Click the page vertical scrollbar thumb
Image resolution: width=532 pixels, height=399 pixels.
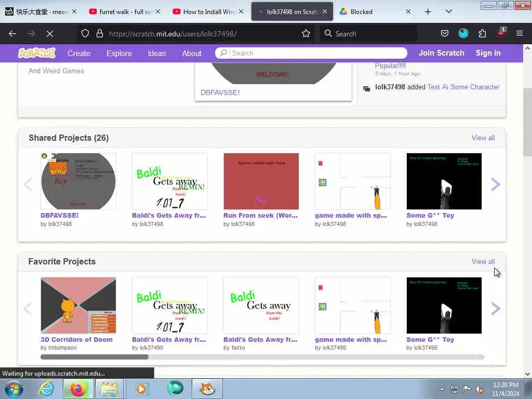527,122
